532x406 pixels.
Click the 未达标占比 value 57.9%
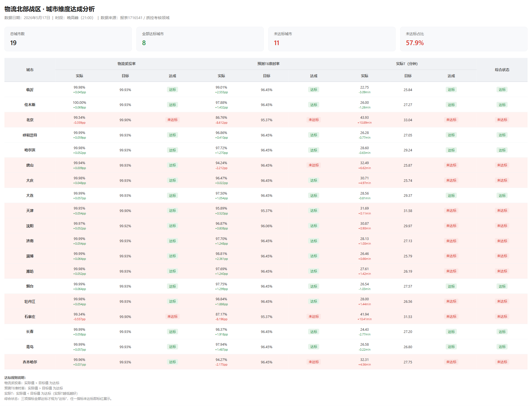pyautogui.click(x=415, y=43)
